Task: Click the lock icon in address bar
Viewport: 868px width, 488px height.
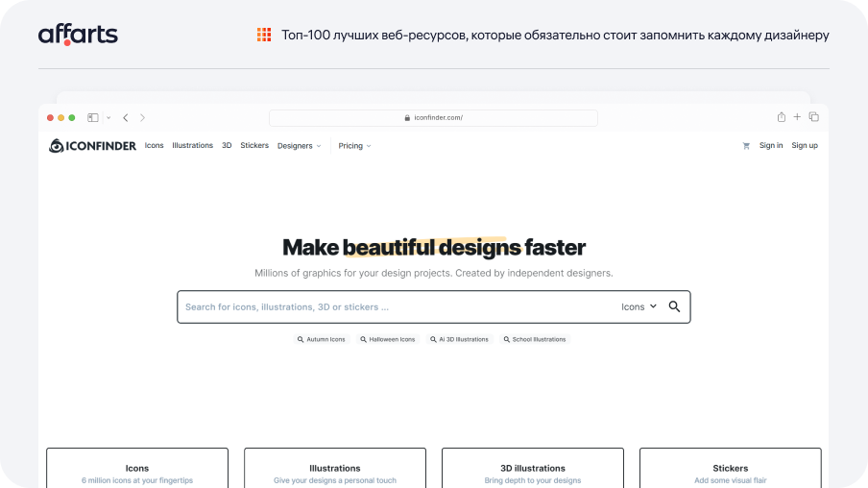Action: tap(407, 117)
